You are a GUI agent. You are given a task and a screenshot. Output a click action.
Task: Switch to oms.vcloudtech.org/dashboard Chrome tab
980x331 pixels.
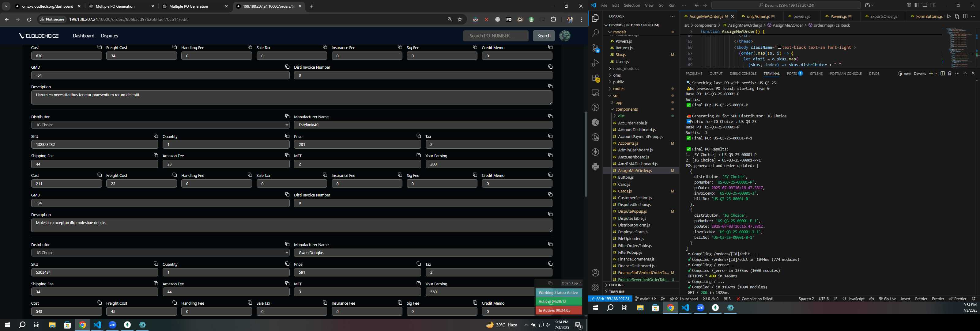coord(47,6)
